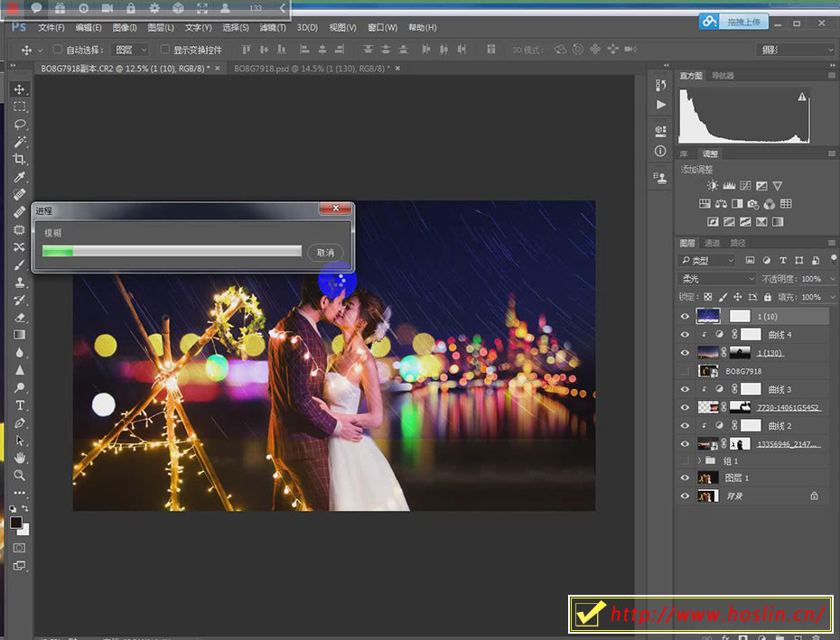The image size is (840, 640).
Task: Add a Levels adjustment
Action: [x=729, y=186]
